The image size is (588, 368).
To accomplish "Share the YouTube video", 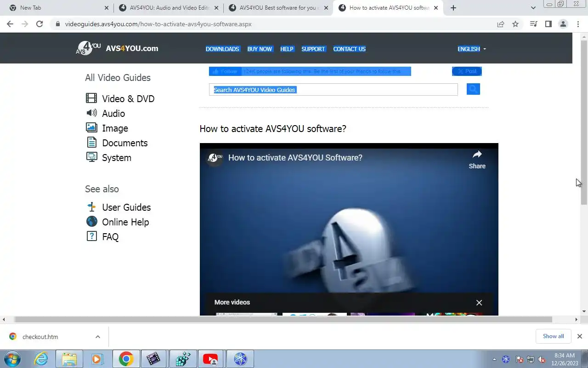I will [477, 160].
